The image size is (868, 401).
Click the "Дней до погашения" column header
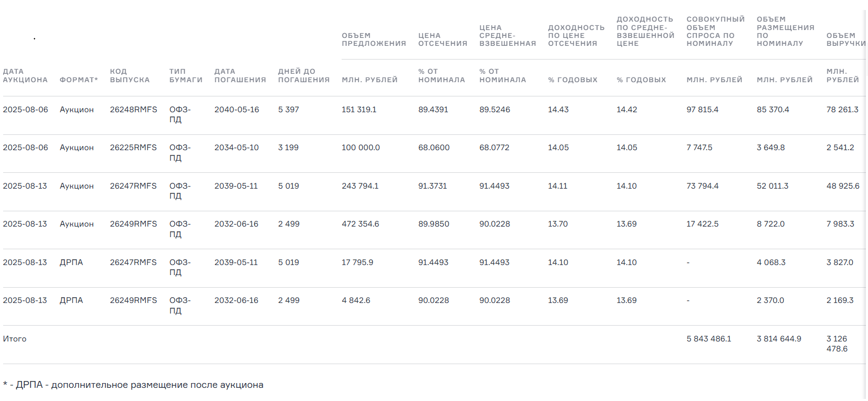tap(303, 75)
